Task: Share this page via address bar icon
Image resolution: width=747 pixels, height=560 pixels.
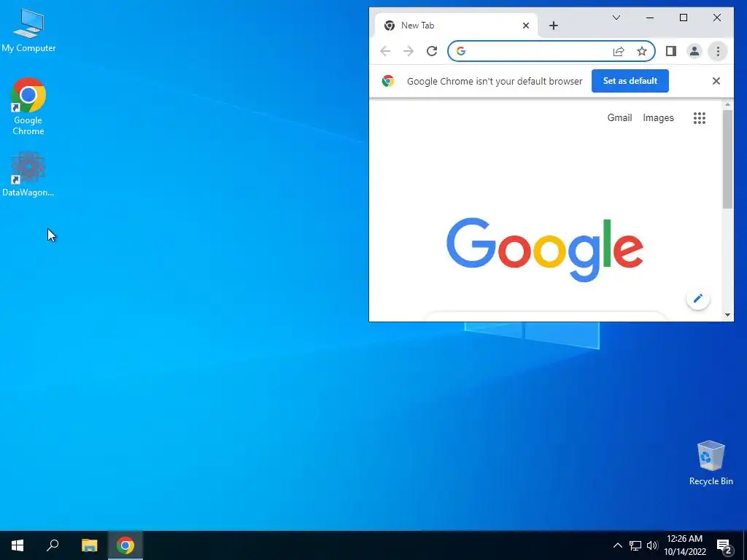Action: point(619,51)
